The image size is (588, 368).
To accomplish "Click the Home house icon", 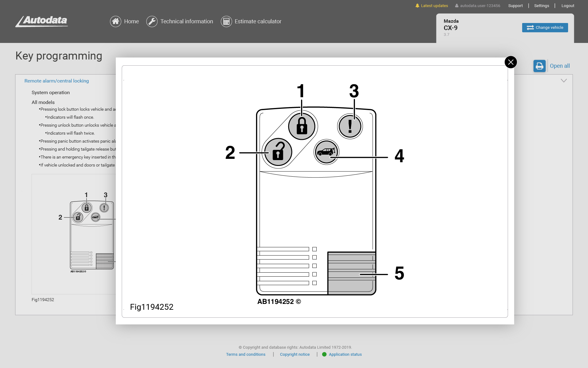I will tap(115, 21).
